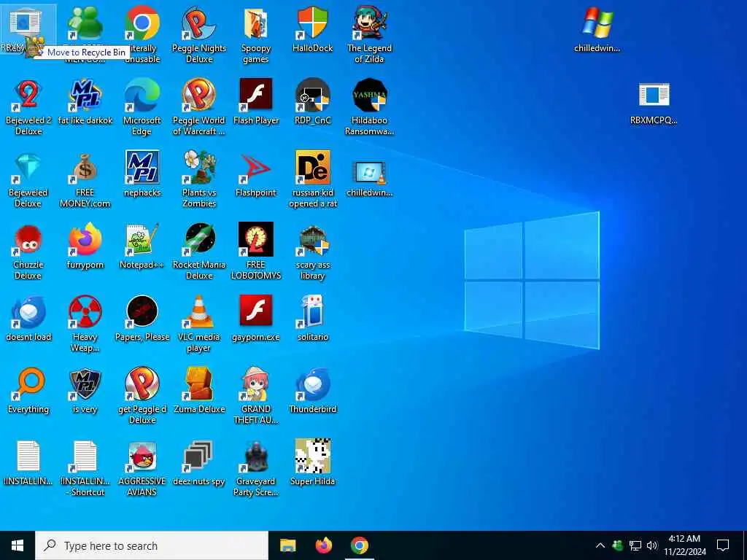Click the fat like darkok icon
747x560 pixels.
click(85, 95)
